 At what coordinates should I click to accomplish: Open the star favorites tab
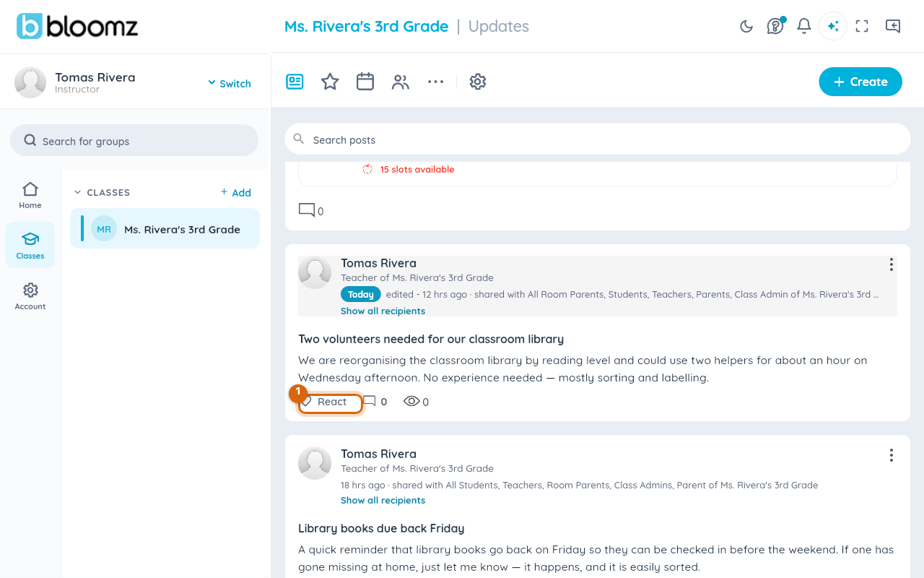coord(330,82)
